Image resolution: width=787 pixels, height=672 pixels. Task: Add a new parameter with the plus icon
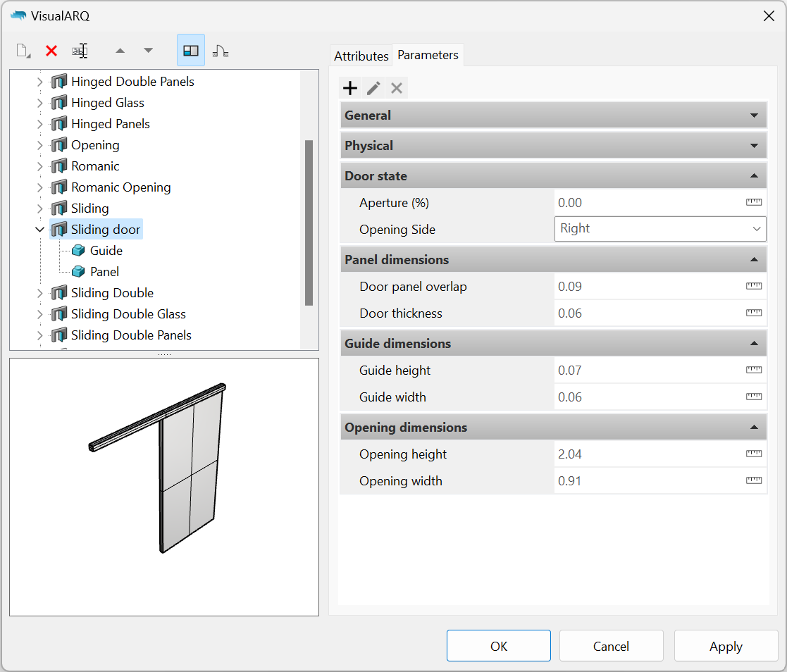click(x=350, y=88)
